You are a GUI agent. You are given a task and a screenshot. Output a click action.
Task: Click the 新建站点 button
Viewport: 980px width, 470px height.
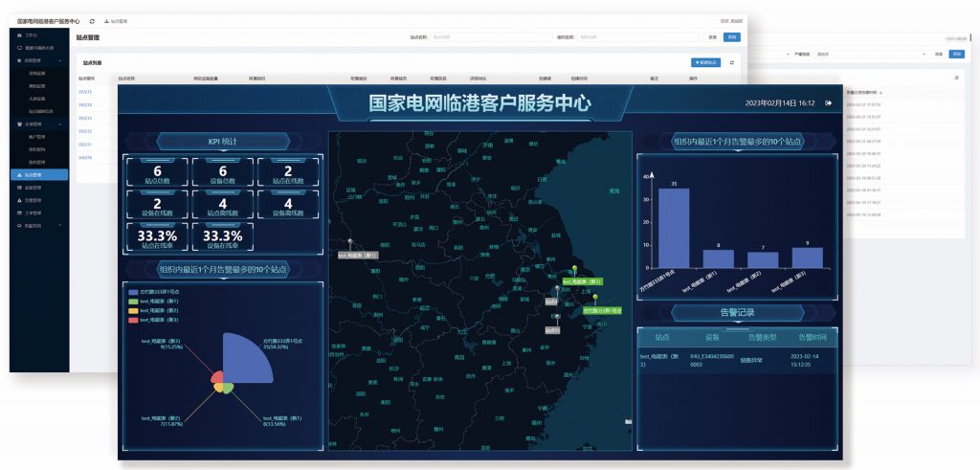coord(705,62)
